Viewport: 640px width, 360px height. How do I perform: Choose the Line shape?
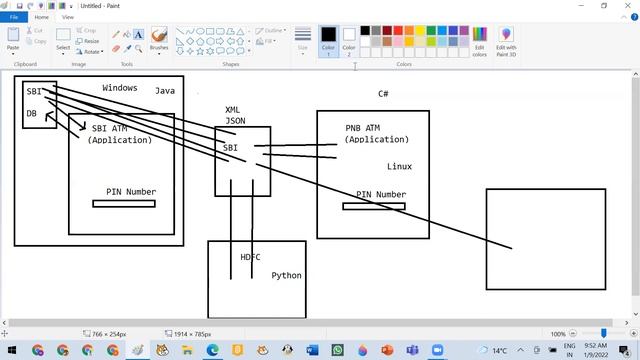180,31
